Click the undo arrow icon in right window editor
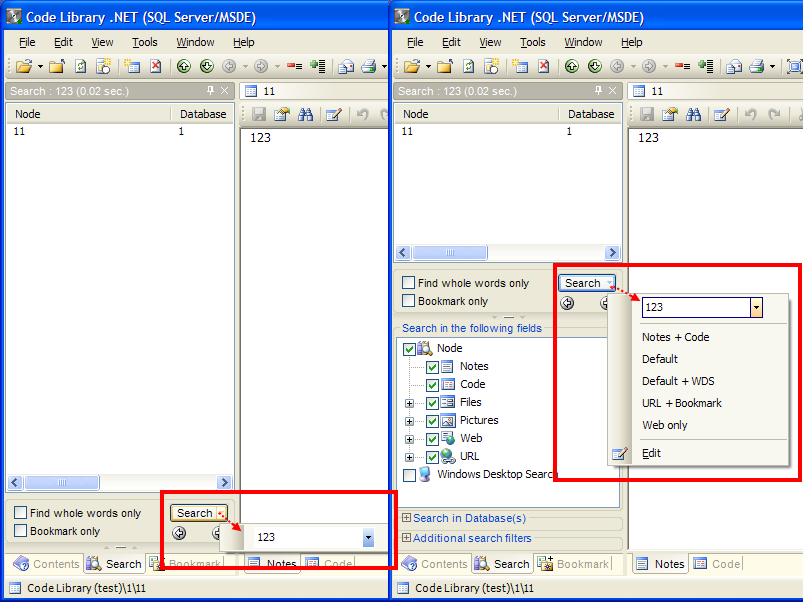Screen dimensions: 803x602 [751, 114]
